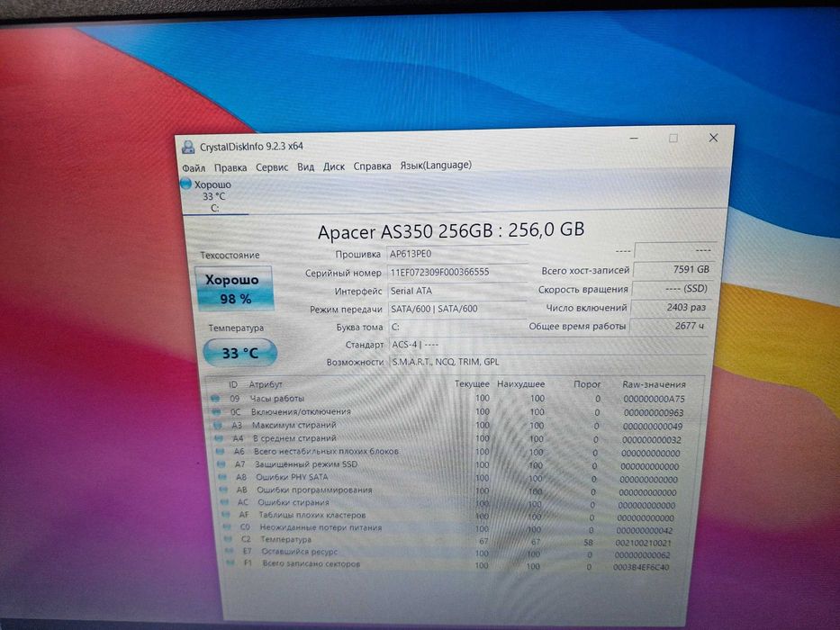Image resolution: width=840 pixels, height=630 pixels.
Task: Click the Прошивка field AP613PE0
Action: coord(456,254)
